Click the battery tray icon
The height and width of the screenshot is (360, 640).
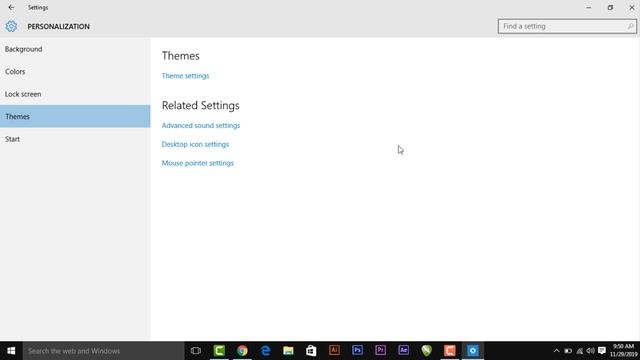coord(568,351)
